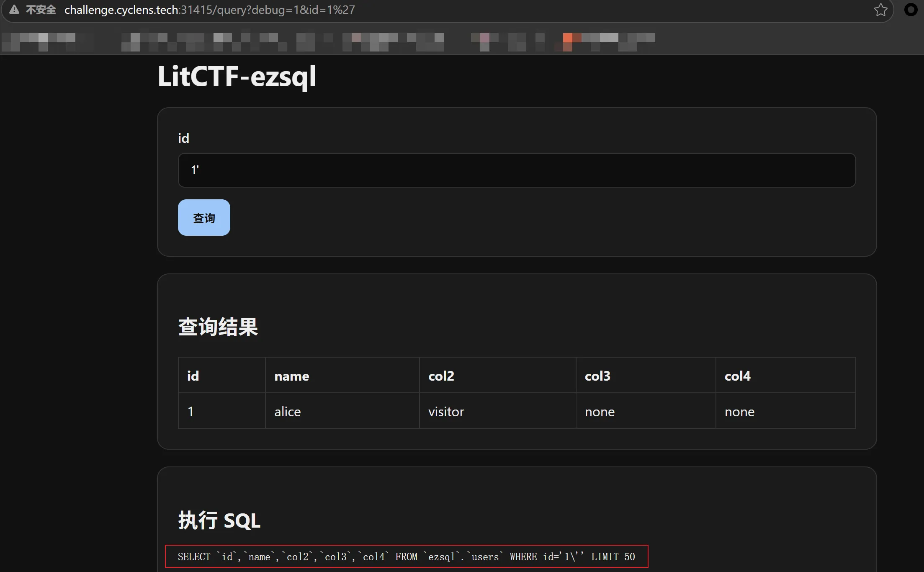Click the 执行 SQL section heading
924x572 pixels.
(x=219, y=520)
